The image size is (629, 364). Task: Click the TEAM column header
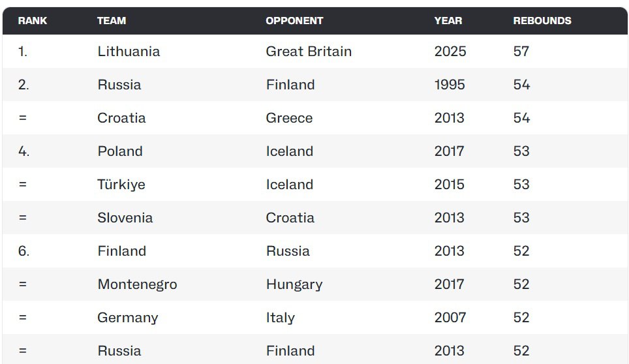pos(112,21)
